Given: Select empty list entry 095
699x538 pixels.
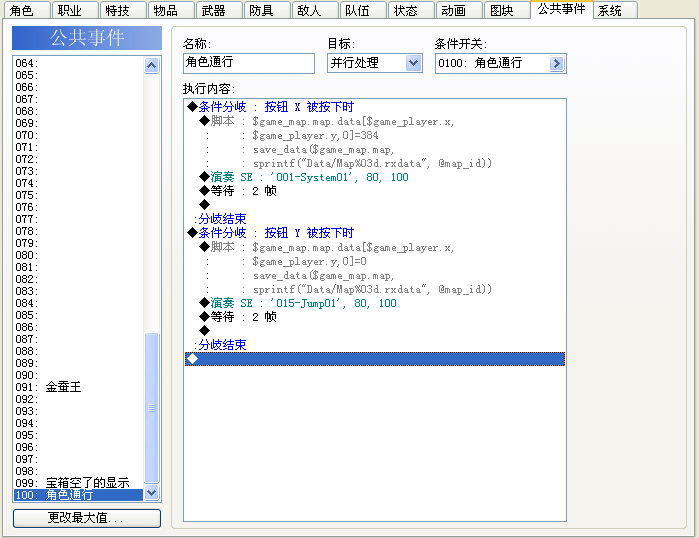Looking at the screenshot, I should pos(78,435).
